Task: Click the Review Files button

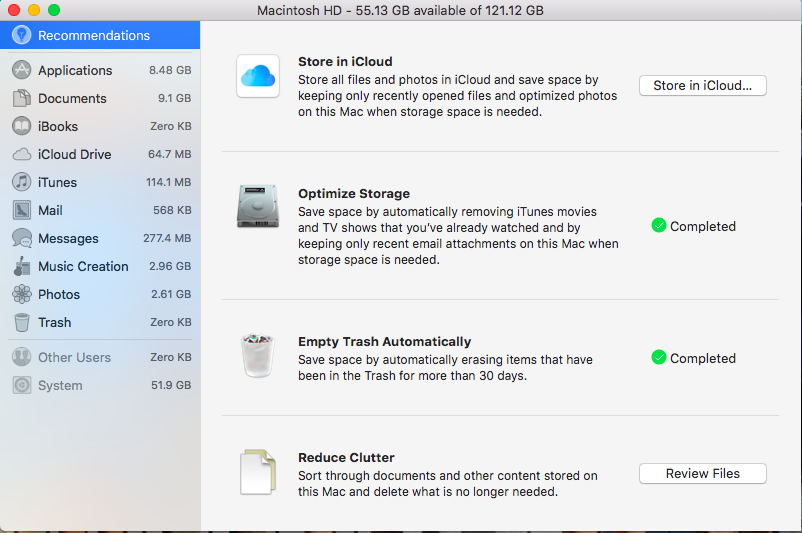Action: tap(703, 474)
